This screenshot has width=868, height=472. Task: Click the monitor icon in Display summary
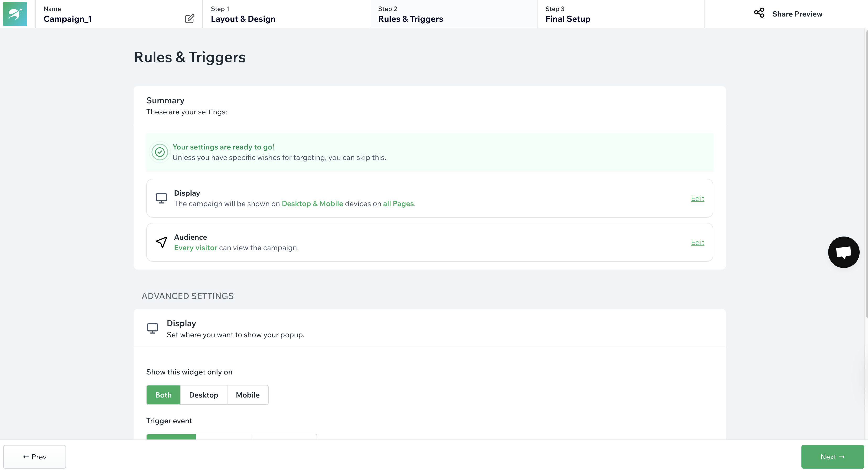tap(161, 198)
